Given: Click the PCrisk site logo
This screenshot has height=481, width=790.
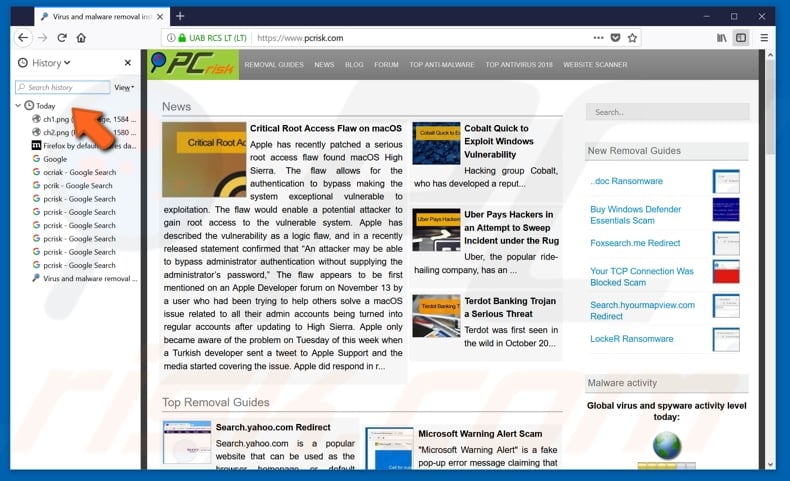Looking at the screenshot, I should (x=193, y=64).
